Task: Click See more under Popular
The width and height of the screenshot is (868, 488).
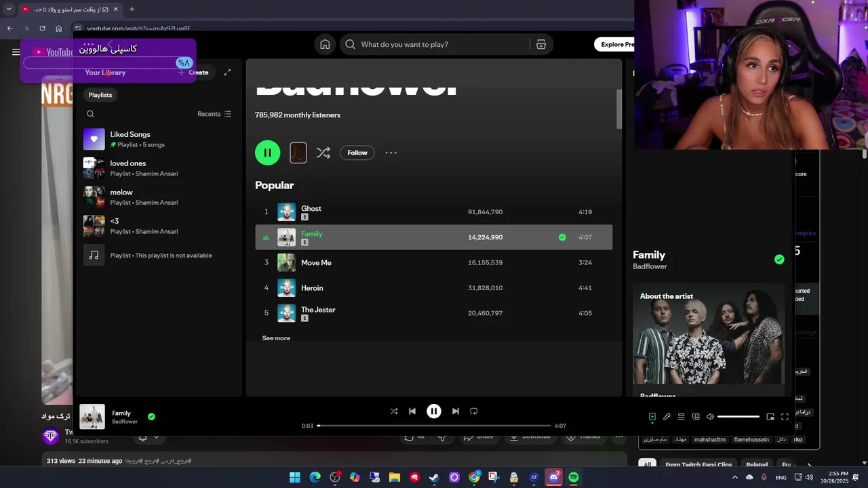Action: pyautogui.click(x=276, y=338)
